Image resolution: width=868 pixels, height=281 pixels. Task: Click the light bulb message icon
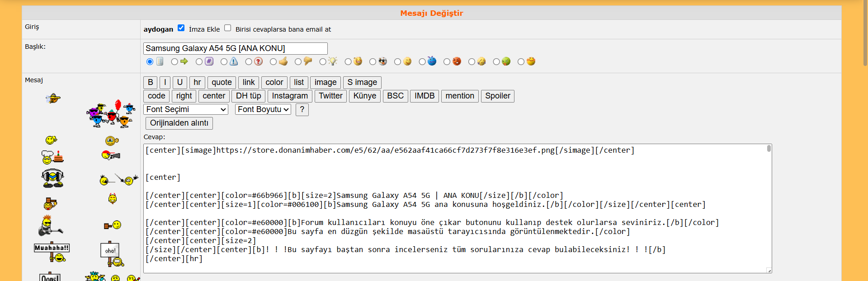pos(333,61)
